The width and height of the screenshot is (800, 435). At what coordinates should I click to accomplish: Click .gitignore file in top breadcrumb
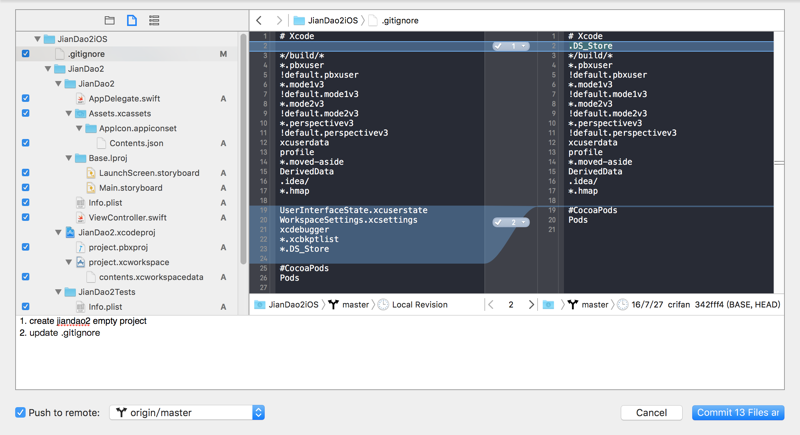(393, 20)
